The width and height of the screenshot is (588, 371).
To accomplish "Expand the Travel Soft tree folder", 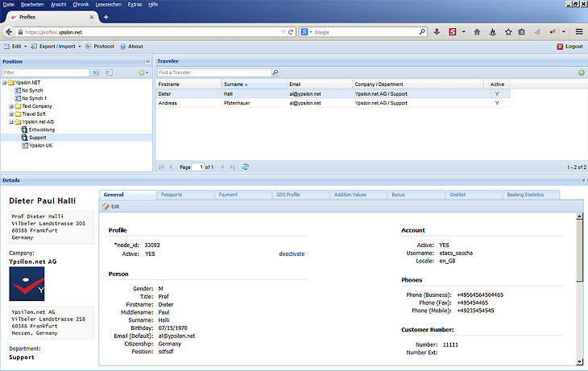I will pos(11,114).
